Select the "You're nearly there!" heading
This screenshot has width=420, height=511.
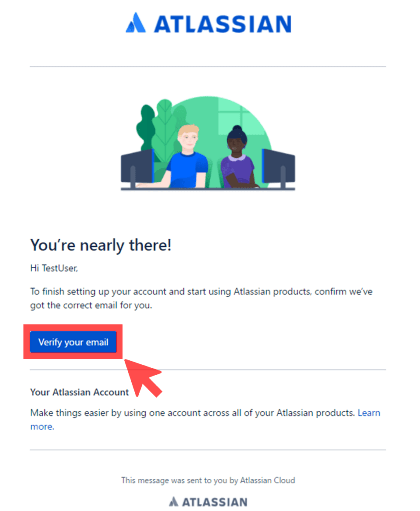coord(101,245)
